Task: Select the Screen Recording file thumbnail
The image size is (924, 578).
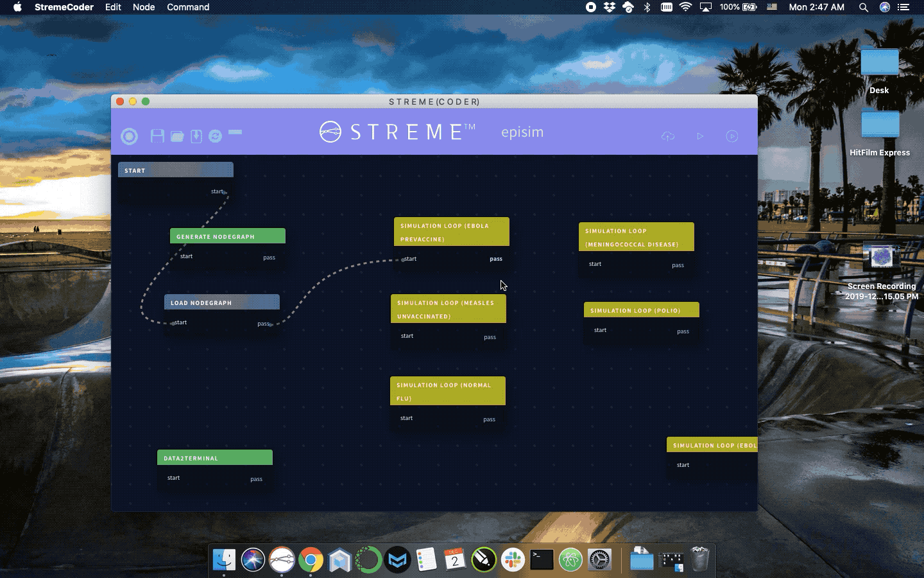Action: pos(882,258)
